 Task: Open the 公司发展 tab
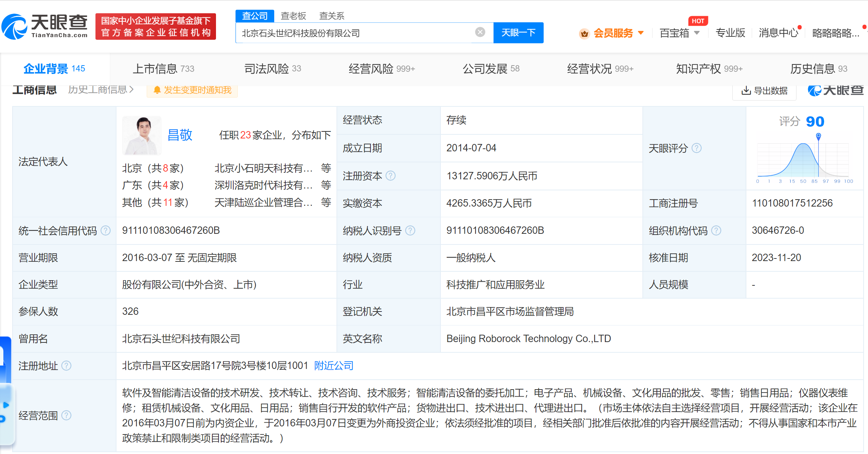[491, 69]
